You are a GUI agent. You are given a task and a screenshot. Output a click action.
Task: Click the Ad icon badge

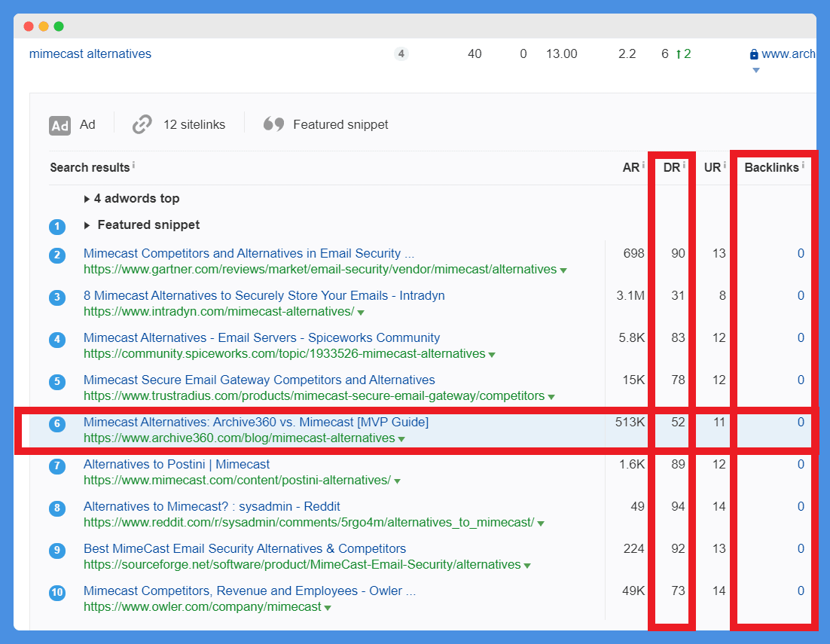pyautogui.click(x=60, y=126)
